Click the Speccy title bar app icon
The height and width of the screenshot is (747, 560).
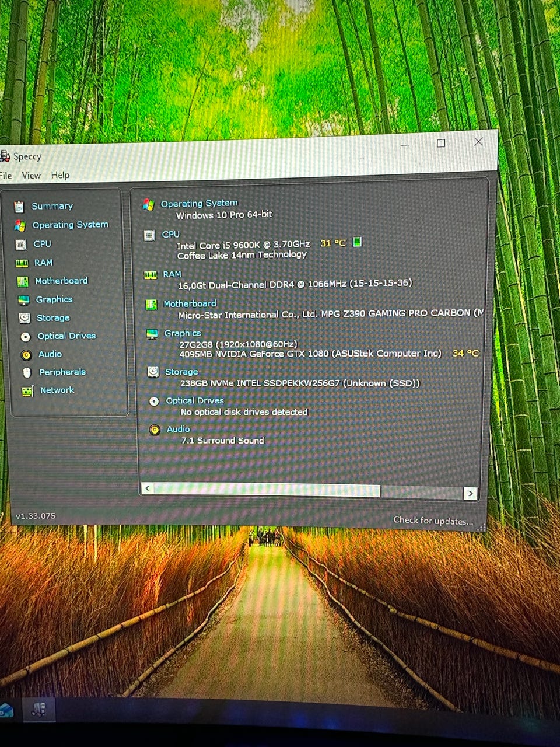(5, 156)
